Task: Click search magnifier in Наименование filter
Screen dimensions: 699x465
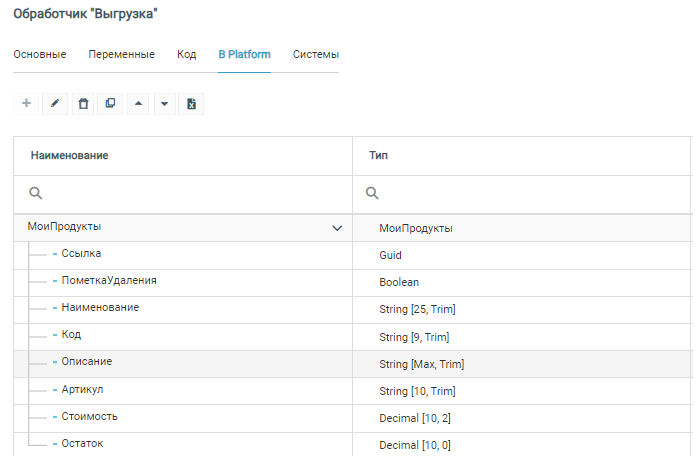Action: tap(36, 193)
